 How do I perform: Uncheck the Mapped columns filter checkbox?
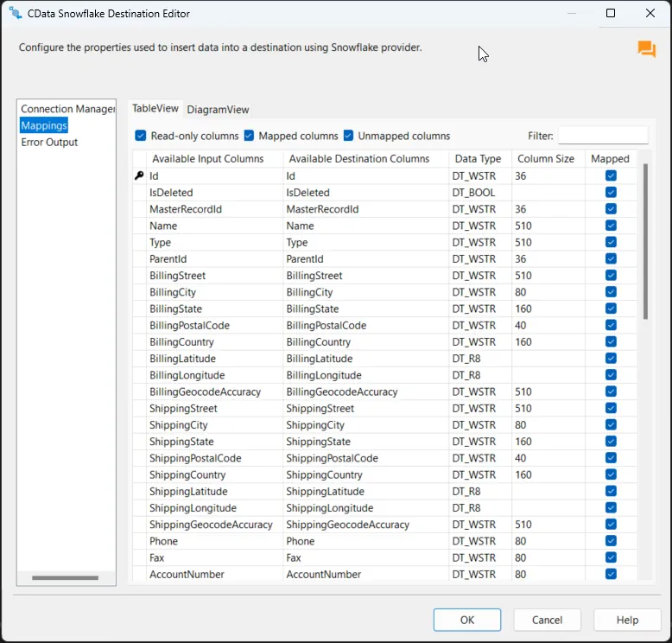[x=249, y=136]
